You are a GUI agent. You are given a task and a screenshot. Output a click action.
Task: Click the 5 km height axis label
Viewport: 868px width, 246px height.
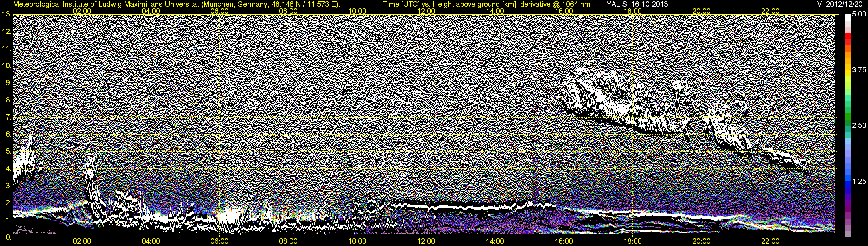coord(8,152)
